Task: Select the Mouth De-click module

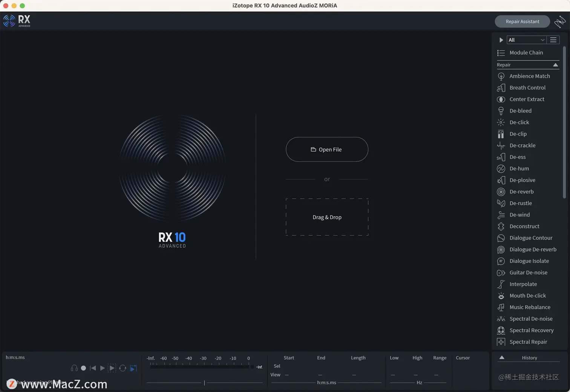Action: [521, 296]
